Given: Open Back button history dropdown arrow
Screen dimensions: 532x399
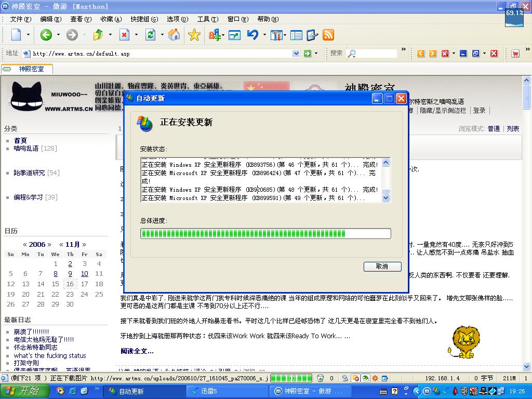Looking at the screenshot, I should [x=58, y=35].
